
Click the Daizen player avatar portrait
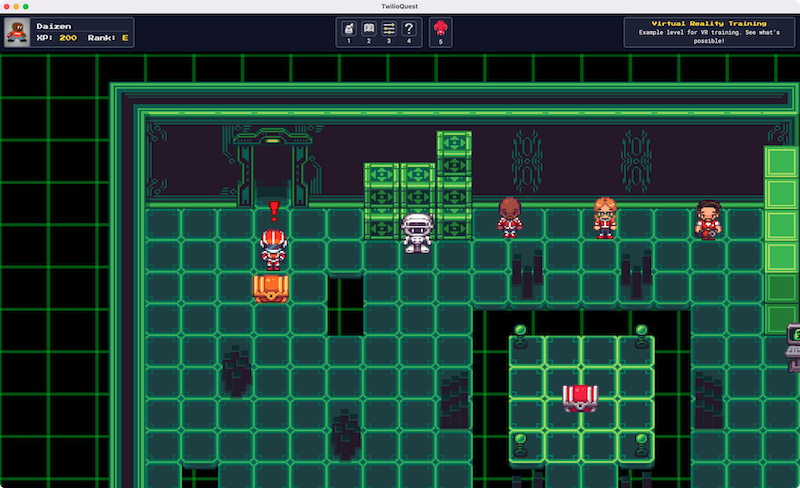click(17, 32)
